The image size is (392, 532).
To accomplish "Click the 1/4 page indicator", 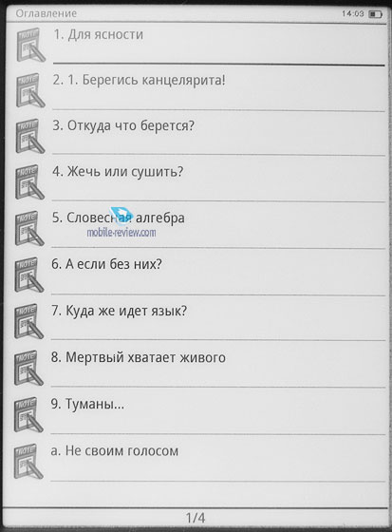I will coord(196,518).
